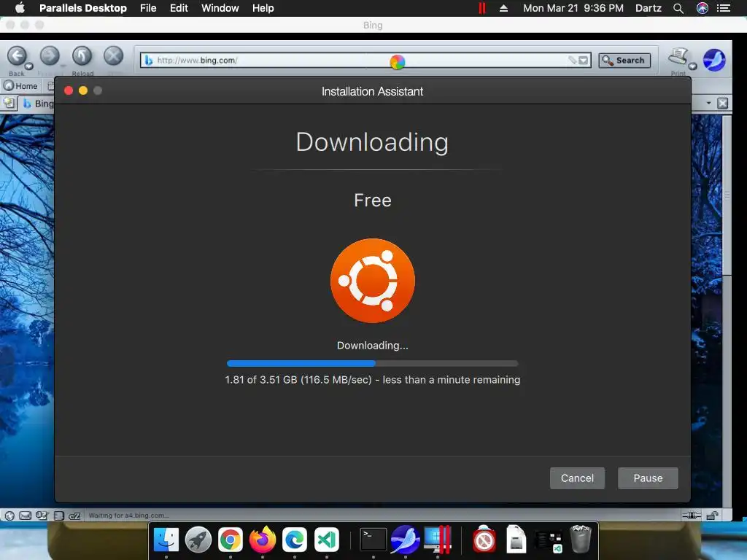Open Terminal from the Dock
747x560 pixels.
(373, 540)
